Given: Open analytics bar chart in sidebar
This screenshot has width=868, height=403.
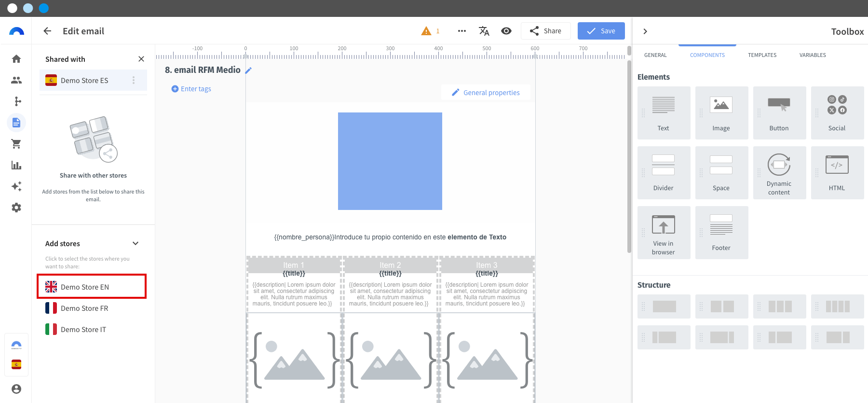Looking at the screenshot, I should pyautogui.click(x=16, y=165).
